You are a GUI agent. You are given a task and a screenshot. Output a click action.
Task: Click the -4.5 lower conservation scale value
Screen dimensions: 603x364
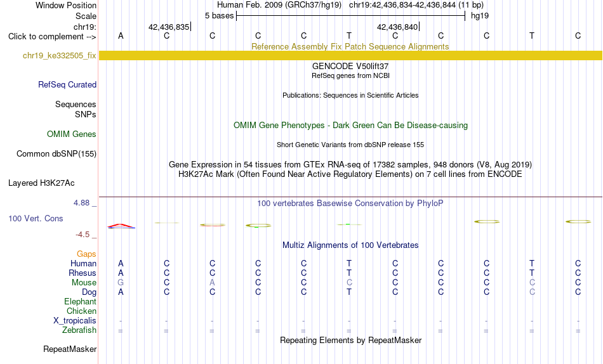[83, 235]
